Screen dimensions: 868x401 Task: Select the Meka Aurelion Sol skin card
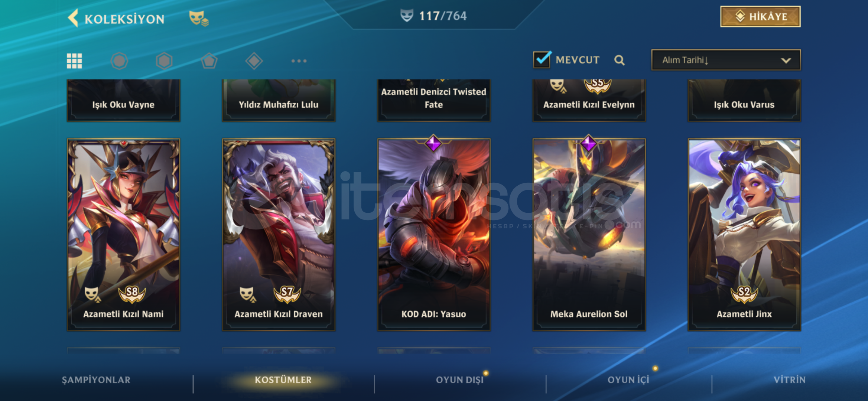tap(589, 234)
